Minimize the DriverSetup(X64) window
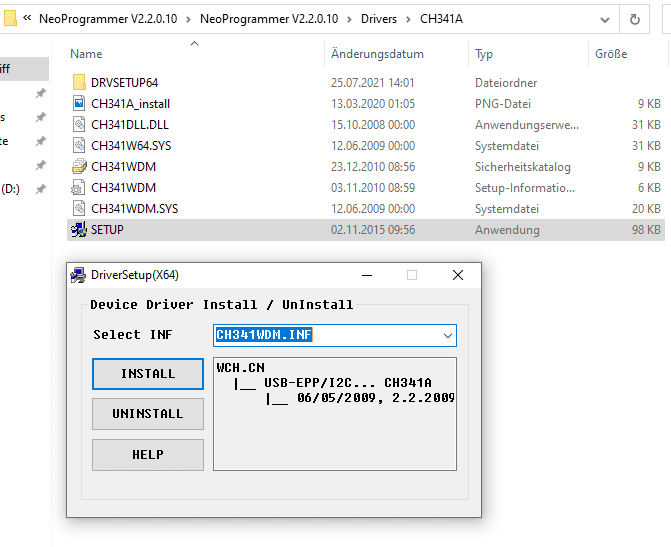This screenshot has height=547, width=671. [x=367, y=275]
